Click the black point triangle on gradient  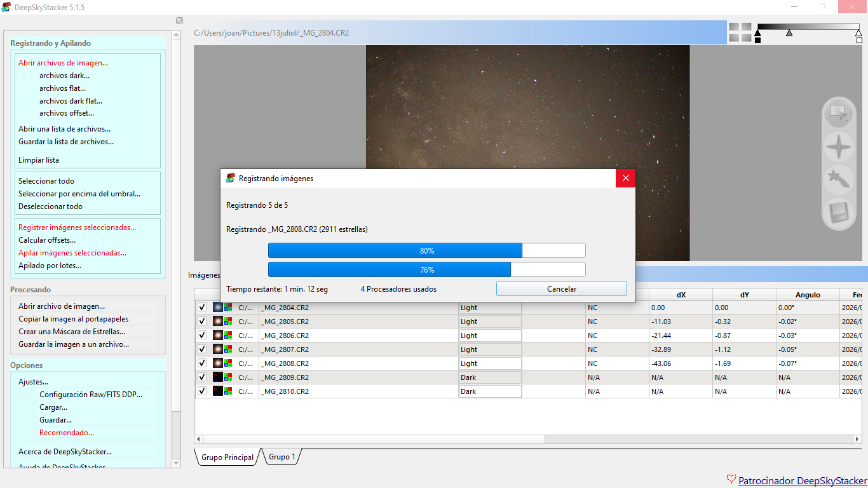pyautogui.click(x=757, y=33)
